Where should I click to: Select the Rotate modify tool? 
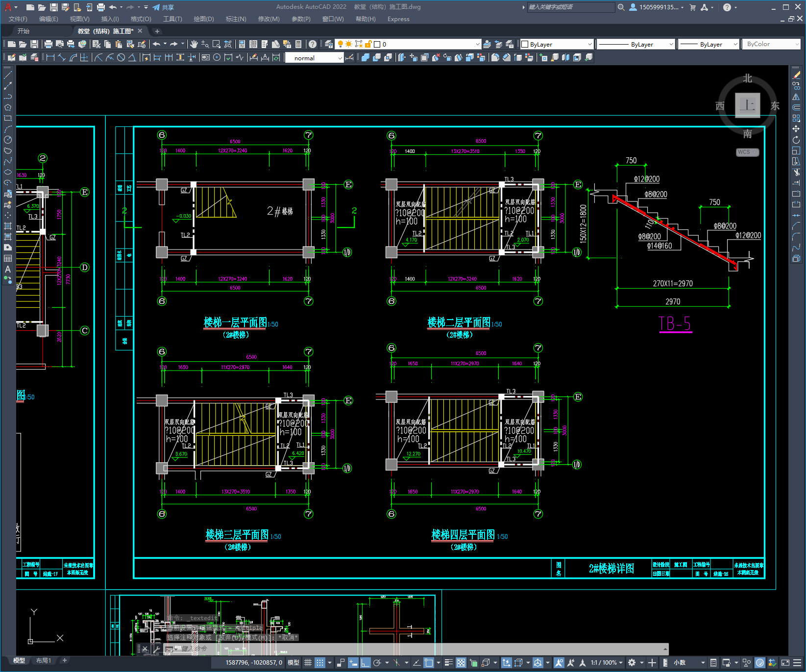pyautogui.click(x=796, y=140)
